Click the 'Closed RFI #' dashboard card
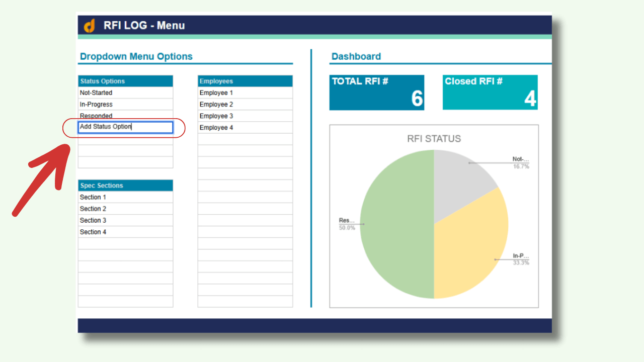Viewport: 644px width, 362px height. [x=490, y=93]
